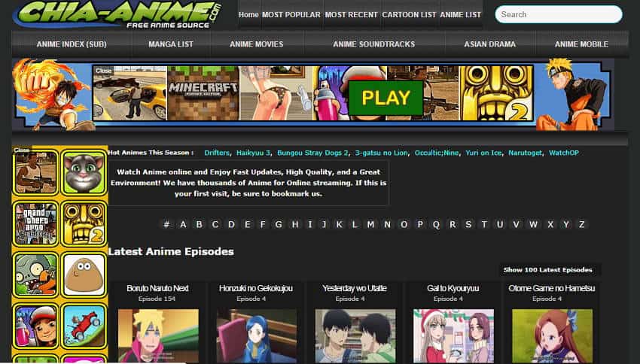Click the Minecraft game icon in banner

(203, 93)
